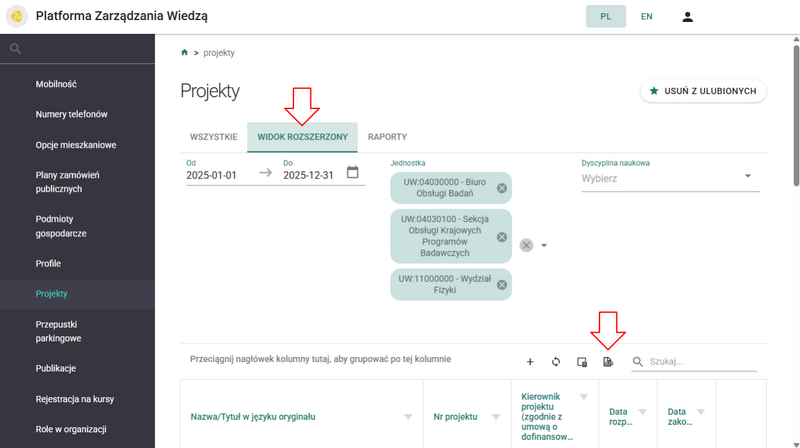Screen dimensions: 800x448
Task: Clear all selected Jednostka units
Action: point(526,245)
